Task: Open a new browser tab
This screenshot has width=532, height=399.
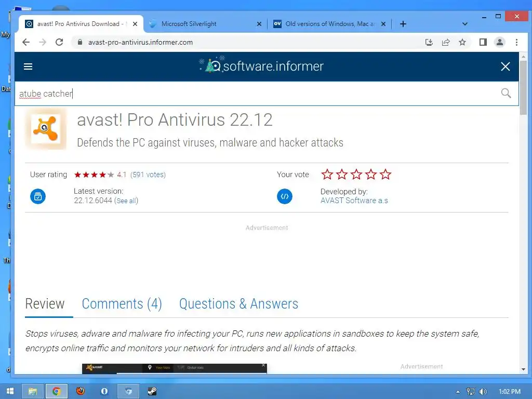Action: point(403,24)
